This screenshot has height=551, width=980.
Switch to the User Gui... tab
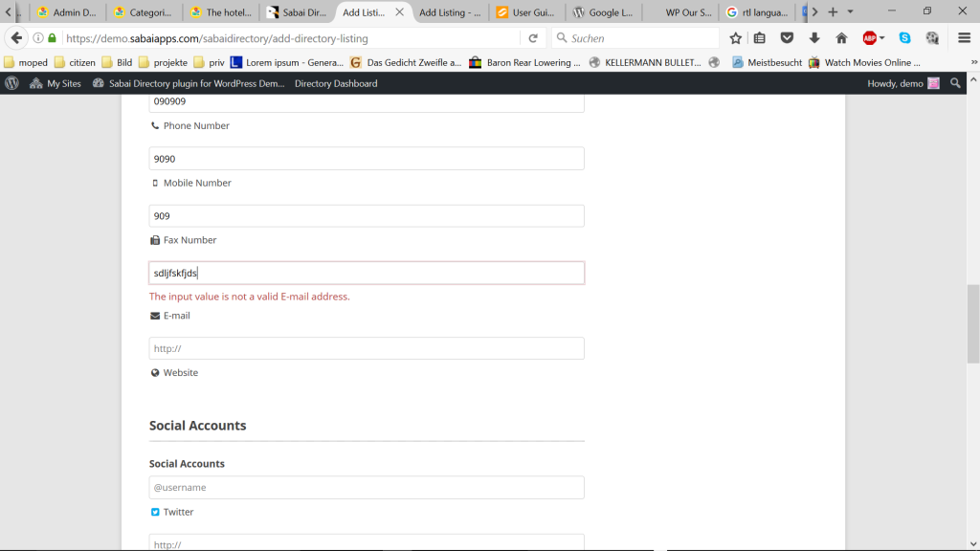click(526, 12)
